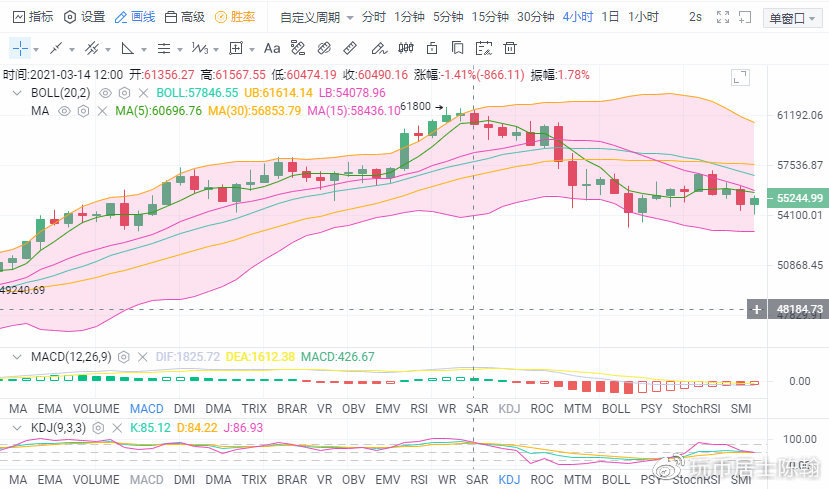Open dropdown arrow next to crosshair tool
Viewport: 829px width, 489px height.
pyautogui.click(x=36, y=50)
